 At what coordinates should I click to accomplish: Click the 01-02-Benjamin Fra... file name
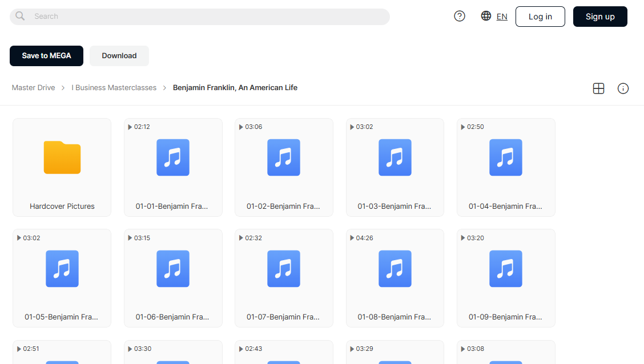click(283, 207)
